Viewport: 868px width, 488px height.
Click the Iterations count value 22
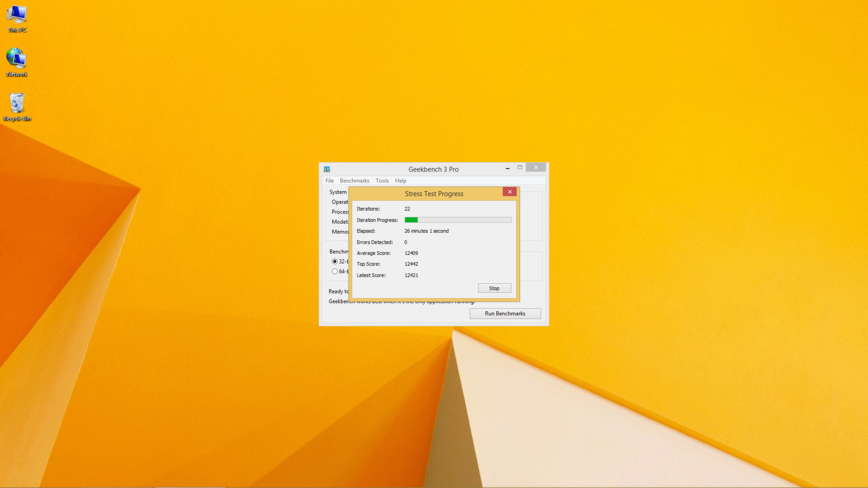point(407,208)
